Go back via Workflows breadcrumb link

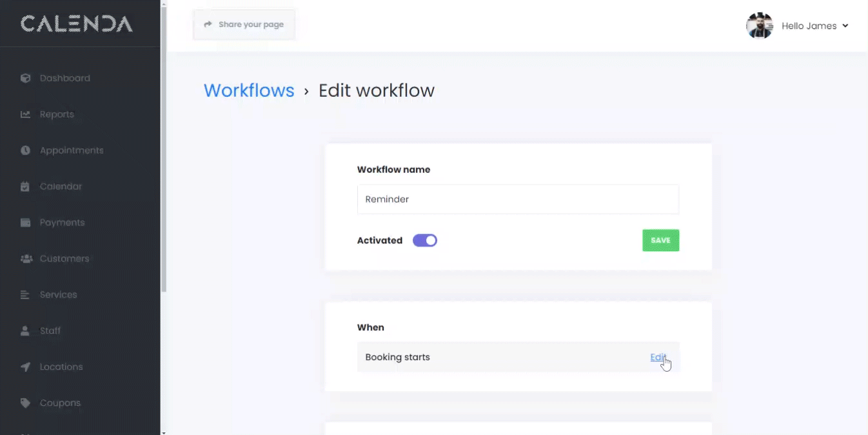point(249,90)
